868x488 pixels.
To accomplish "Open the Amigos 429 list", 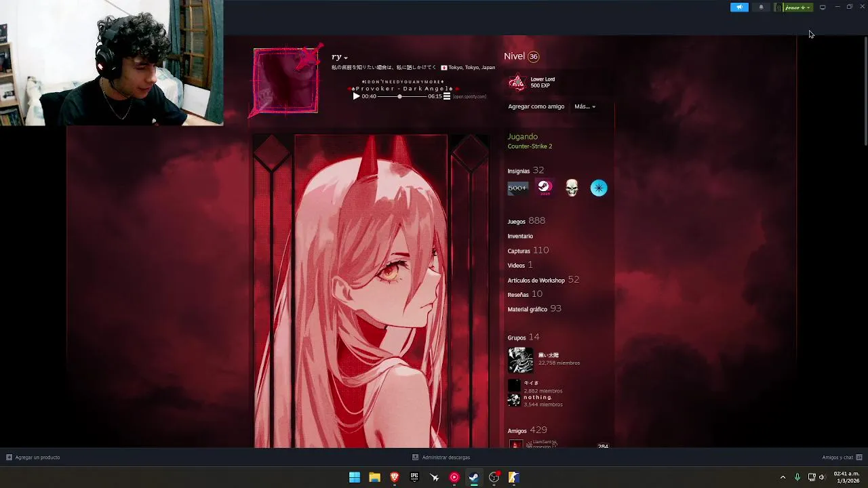I will 527,430.
